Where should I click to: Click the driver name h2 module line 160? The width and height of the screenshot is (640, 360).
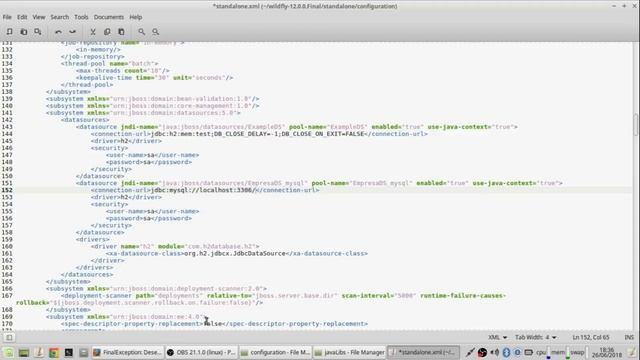[175, 247]
